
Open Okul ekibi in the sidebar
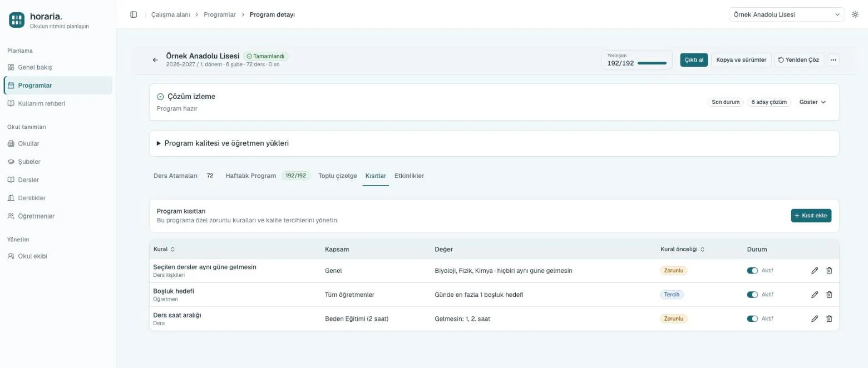pos(58,256)
